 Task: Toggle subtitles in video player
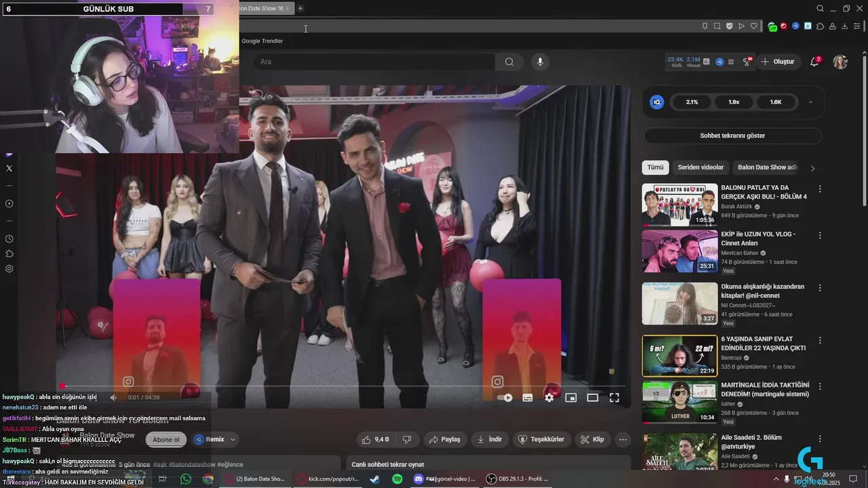click(528, 398)
